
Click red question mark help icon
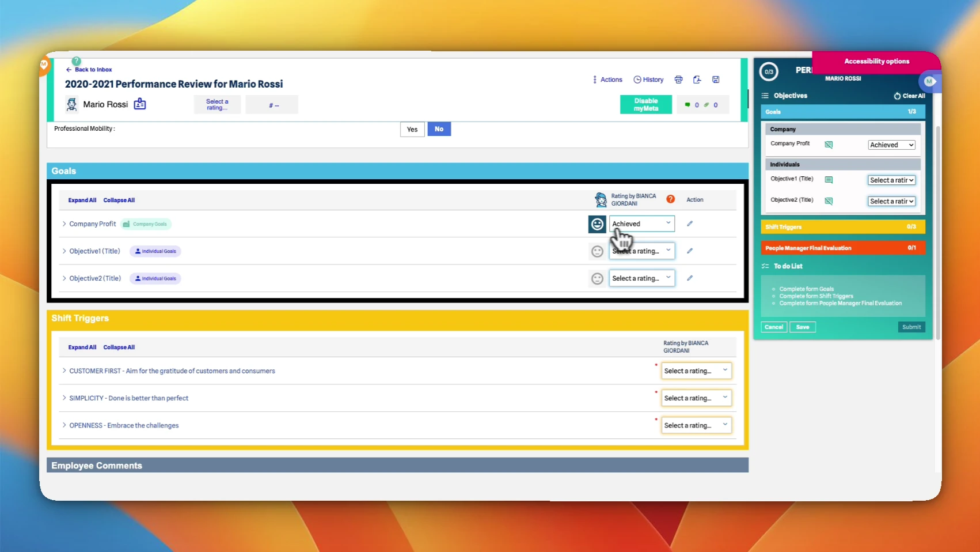pyautogui.click(x=670, y=199)
